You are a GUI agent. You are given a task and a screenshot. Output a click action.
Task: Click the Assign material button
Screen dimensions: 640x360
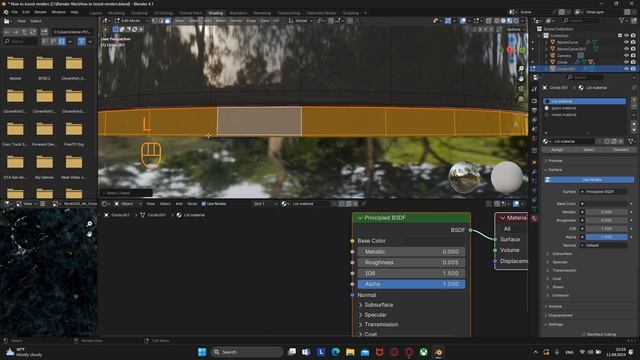click(557, 150)
